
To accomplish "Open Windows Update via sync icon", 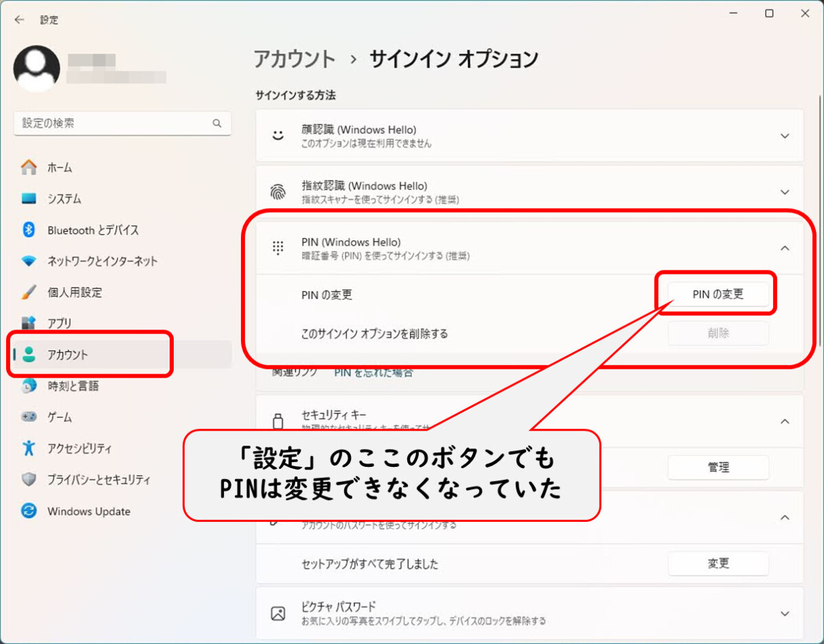I will [x=29, y=511].
